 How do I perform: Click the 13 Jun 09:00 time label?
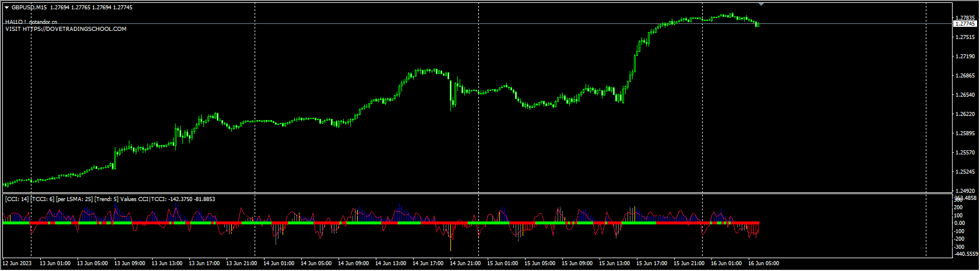coord(129,263)
